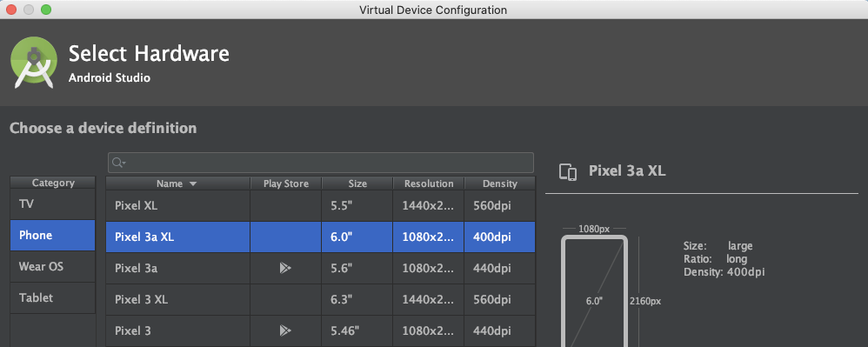Click the 6.3" size cell
This screenshot has width=868, height=347.
point(357,300)
